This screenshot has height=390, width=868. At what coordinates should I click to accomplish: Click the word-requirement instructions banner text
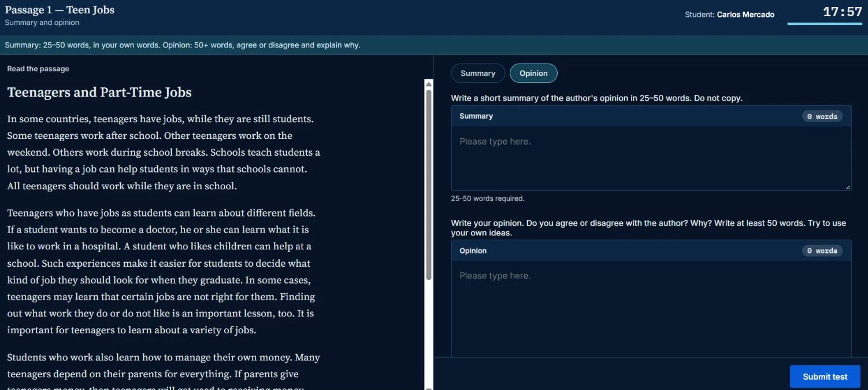[183, 45]
